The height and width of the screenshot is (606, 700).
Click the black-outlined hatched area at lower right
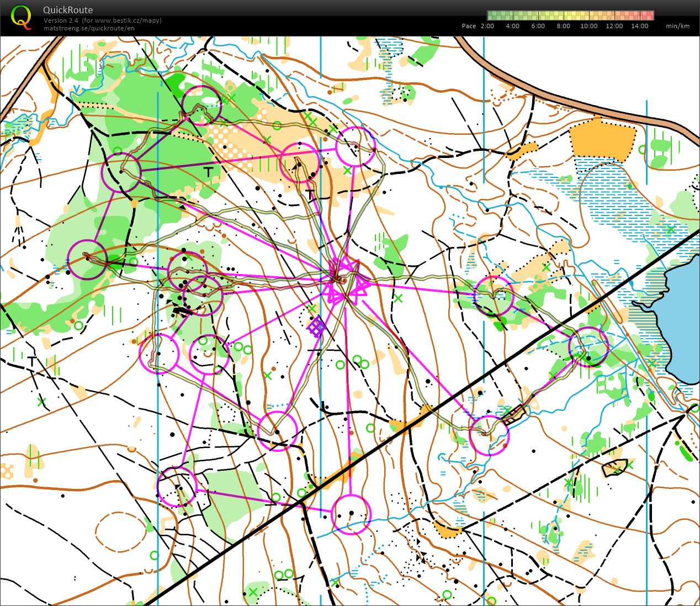[x=614, y=468]
